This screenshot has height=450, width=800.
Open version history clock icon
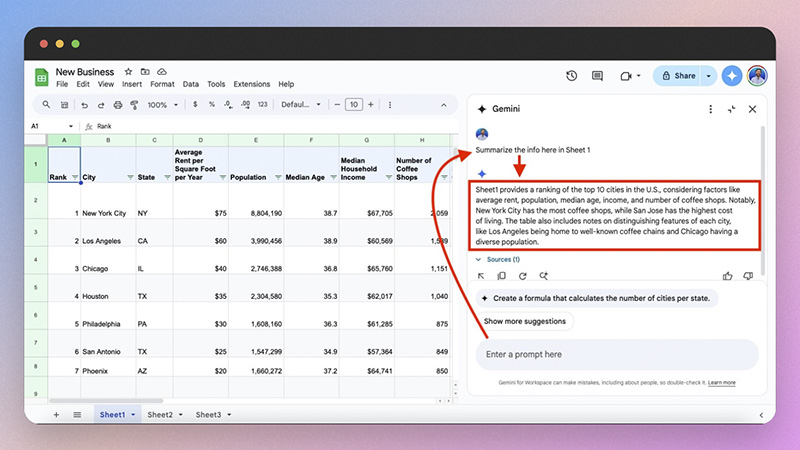coord(571,76)
